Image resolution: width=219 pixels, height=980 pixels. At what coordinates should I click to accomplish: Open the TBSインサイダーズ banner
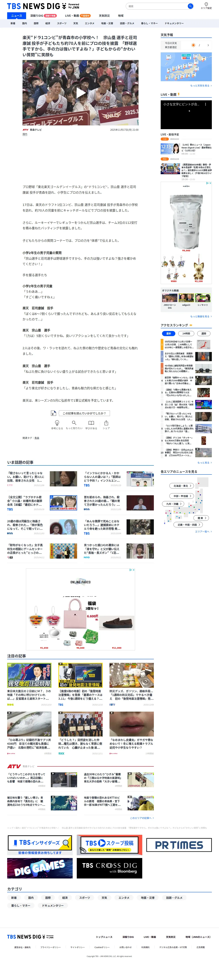pyautogui.click(x=40, y=845)
